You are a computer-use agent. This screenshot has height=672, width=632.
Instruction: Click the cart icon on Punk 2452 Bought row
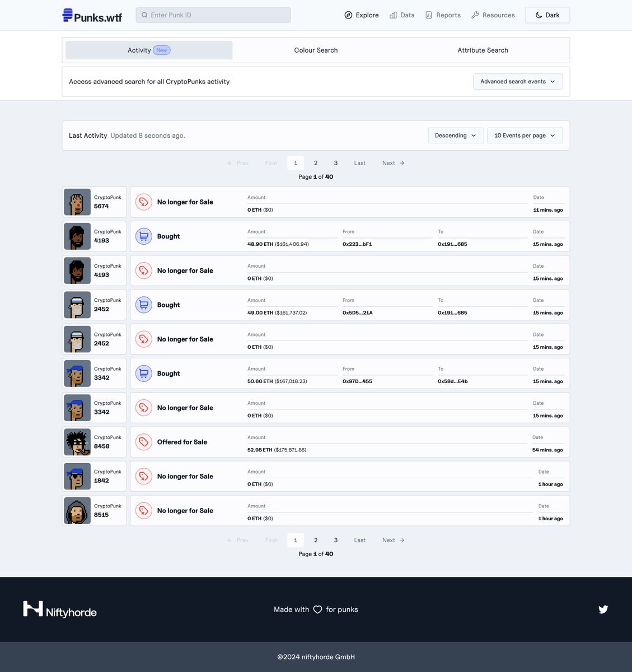(x=144, y=305)
